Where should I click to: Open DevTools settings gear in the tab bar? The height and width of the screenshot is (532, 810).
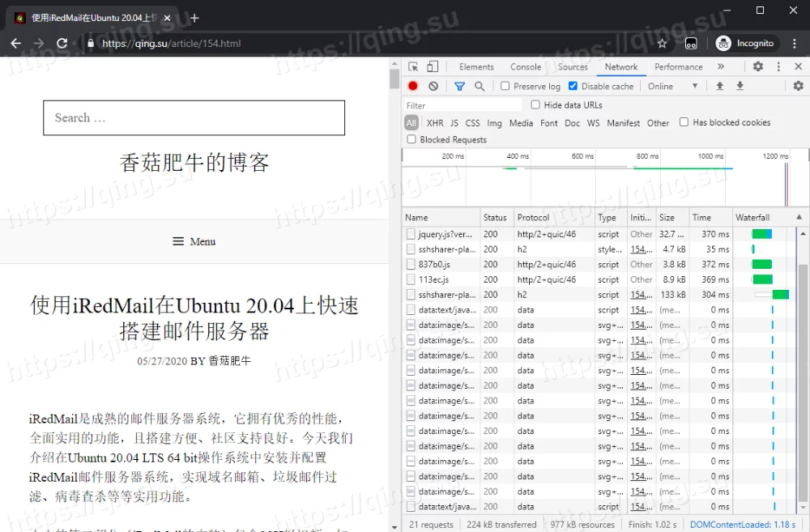click(x=758, y=66)
